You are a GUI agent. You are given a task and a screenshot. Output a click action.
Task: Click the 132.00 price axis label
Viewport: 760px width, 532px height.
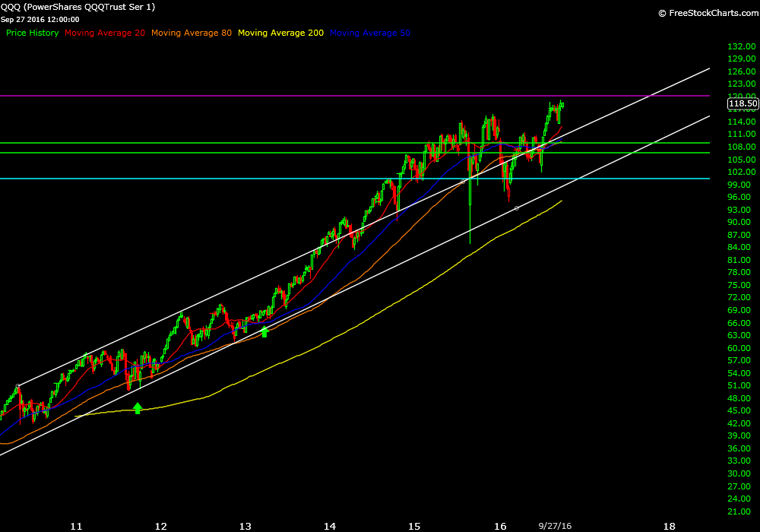740,46
